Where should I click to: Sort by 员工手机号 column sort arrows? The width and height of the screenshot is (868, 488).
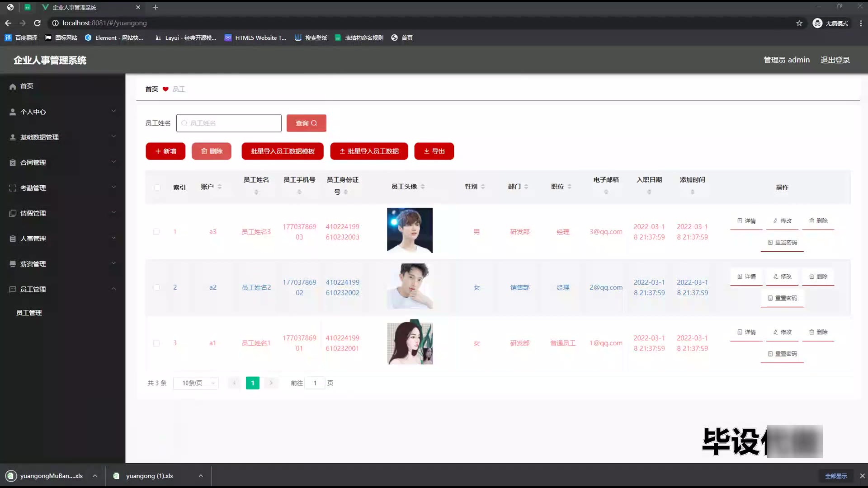pos(299,192)
